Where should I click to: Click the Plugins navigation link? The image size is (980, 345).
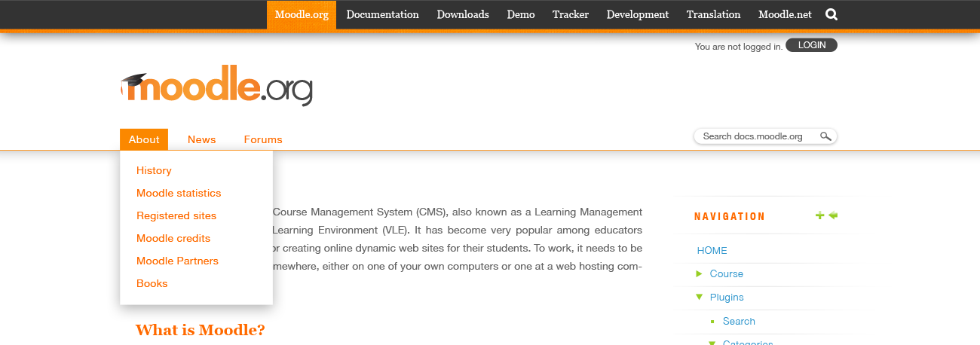pos(727,298)
